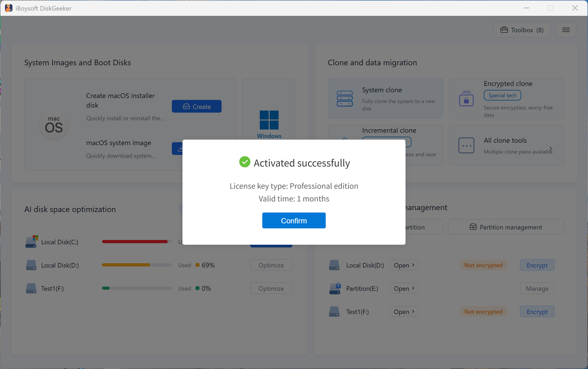Open the Toolbox (8) panel
The height and width of the screenshot is (369, 588).
tap(522, 30)
